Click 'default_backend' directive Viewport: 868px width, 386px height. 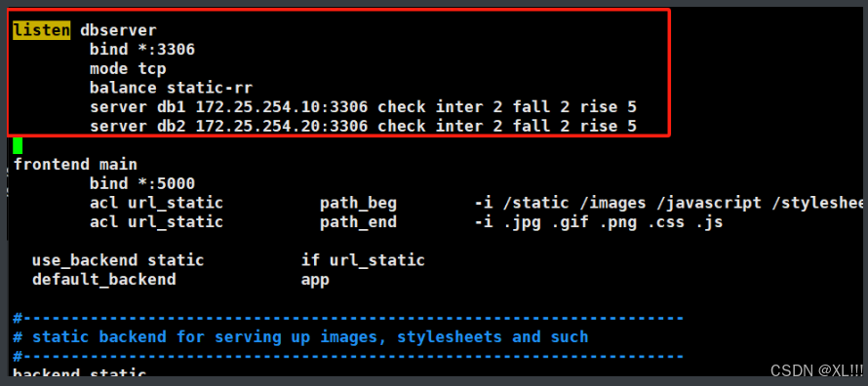click(103, 280)
